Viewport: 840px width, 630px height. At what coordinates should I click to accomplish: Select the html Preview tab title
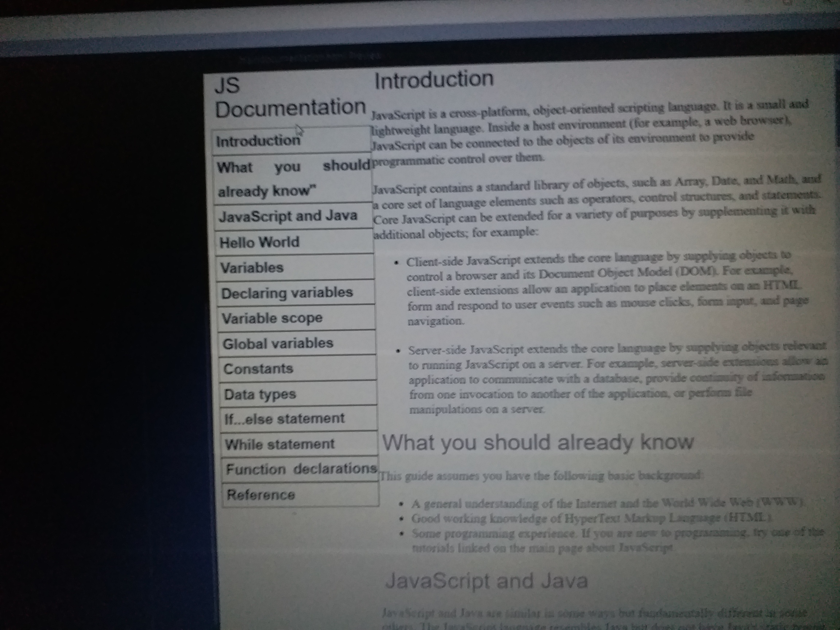coord(310,57)
